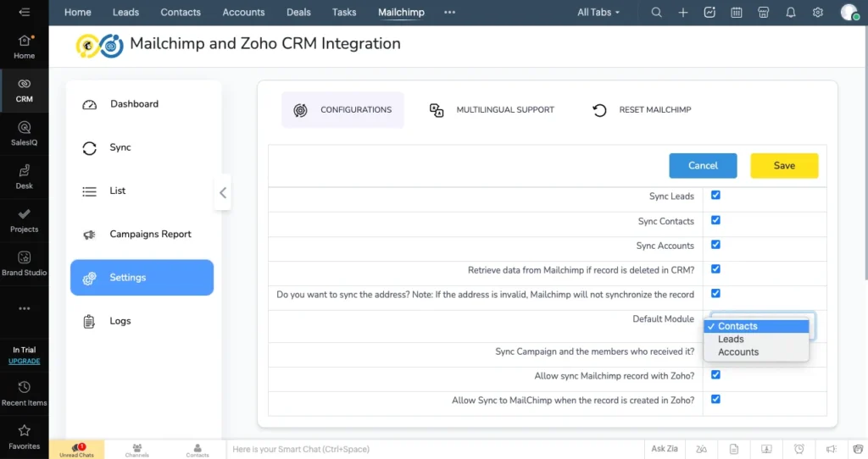Open Brand Studio in the dark sidebar
The width and height of the screenshot is (868, 459).
tap(24, 263)
